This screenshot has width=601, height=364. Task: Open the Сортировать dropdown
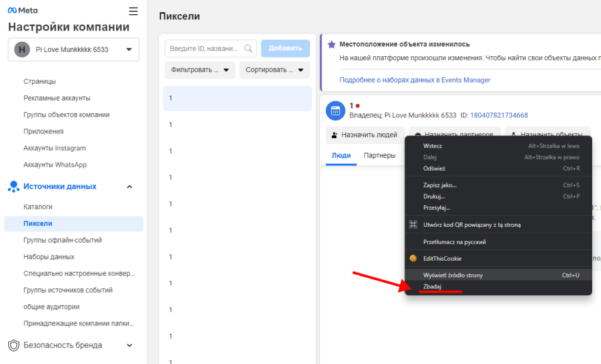coord(274,70)
